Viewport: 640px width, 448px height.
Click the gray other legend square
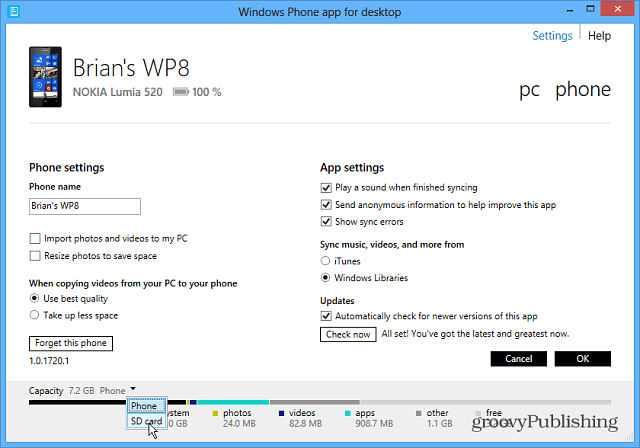point(418,413)
